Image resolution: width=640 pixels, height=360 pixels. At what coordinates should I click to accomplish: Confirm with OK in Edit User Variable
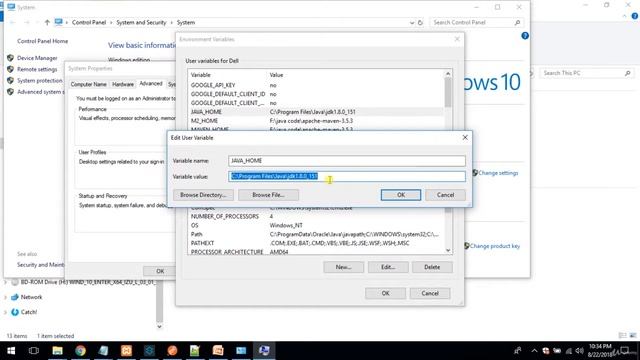click(401, 195)
